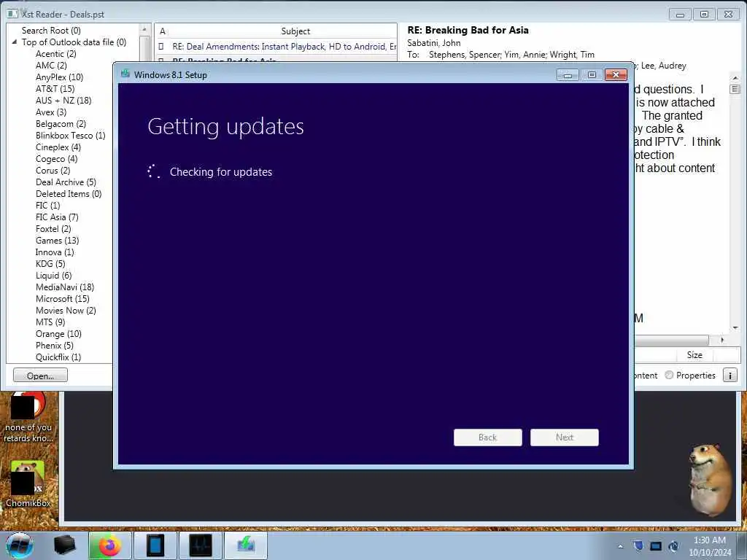Click the Windows 8.1 Setup title icon
Viewport: 747px width, 560px height.
pyautogui.click(x=125, y=74)
